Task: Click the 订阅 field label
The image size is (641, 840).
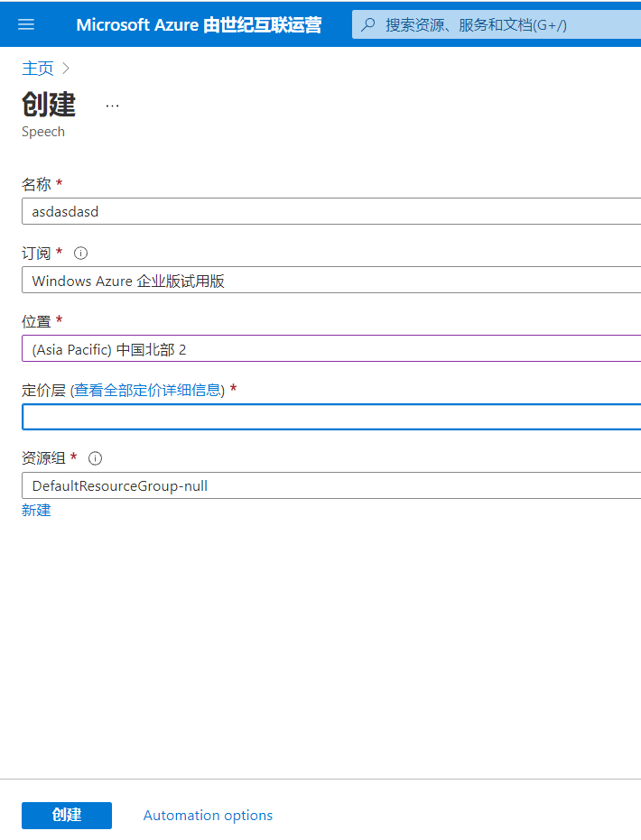Action: tap(36, 253)
